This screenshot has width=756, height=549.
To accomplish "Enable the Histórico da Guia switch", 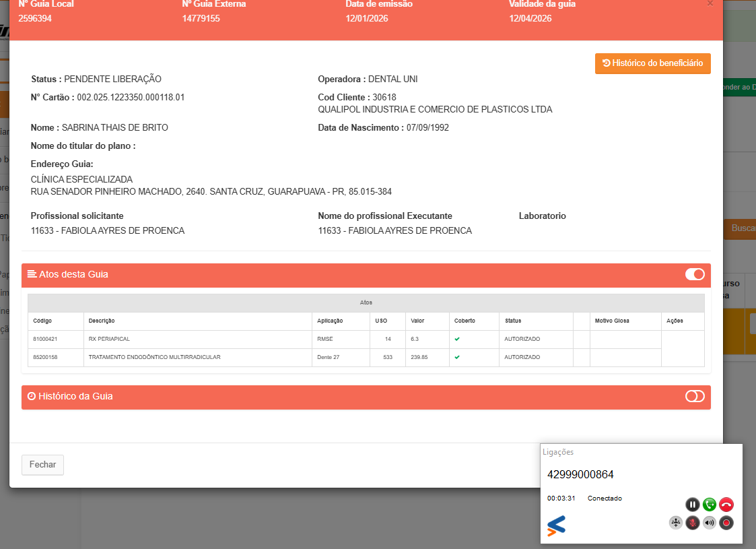I will 695,396.
